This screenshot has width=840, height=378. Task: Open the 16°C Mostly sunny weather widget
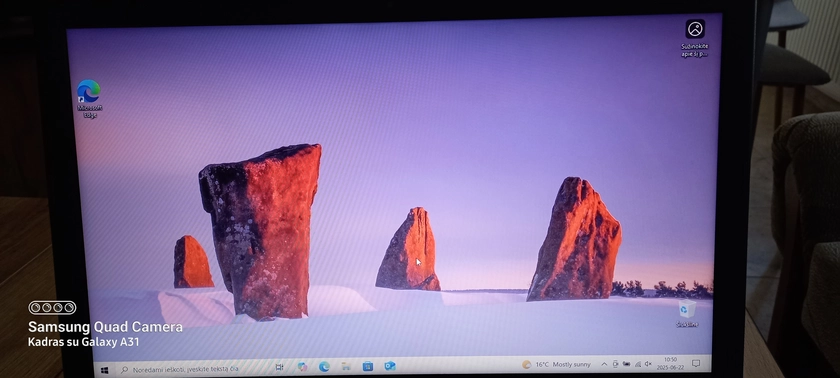point(557,365)
